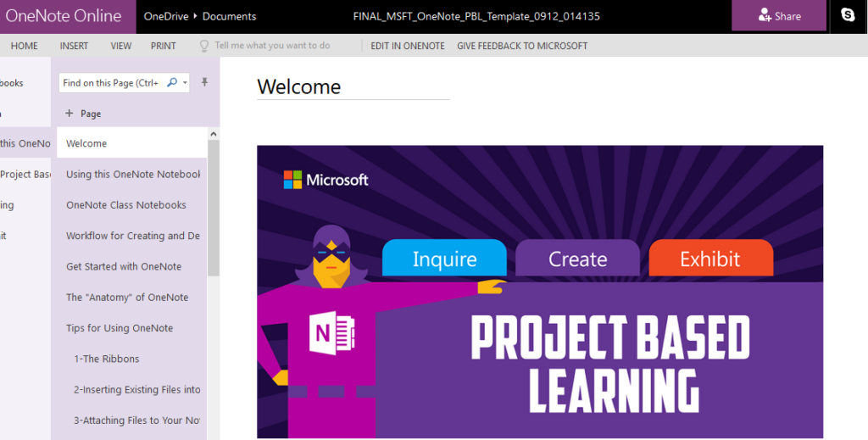The image size is (868, 440).
Task: Click GIVE FEEDBACK TO MICROSOFT
Action: point(522,46)
